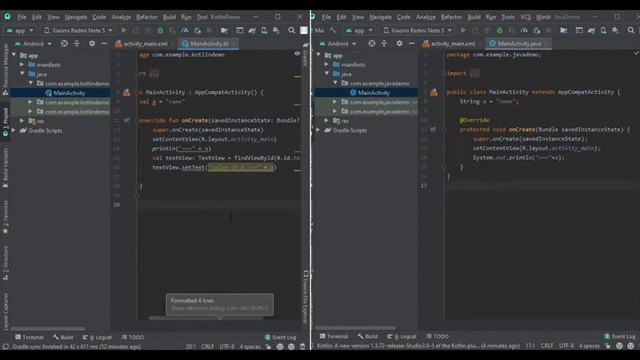The image size is (640, 360).
Task: Toggle the Project tool window in KotlinDemo
Action: click(x=5, y=122)
